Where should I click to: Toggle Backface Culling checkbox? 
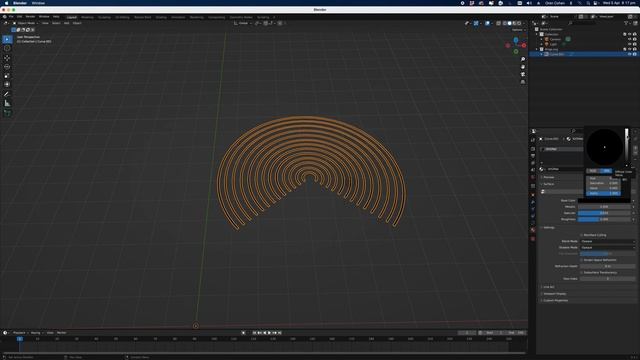coord(582,235)
